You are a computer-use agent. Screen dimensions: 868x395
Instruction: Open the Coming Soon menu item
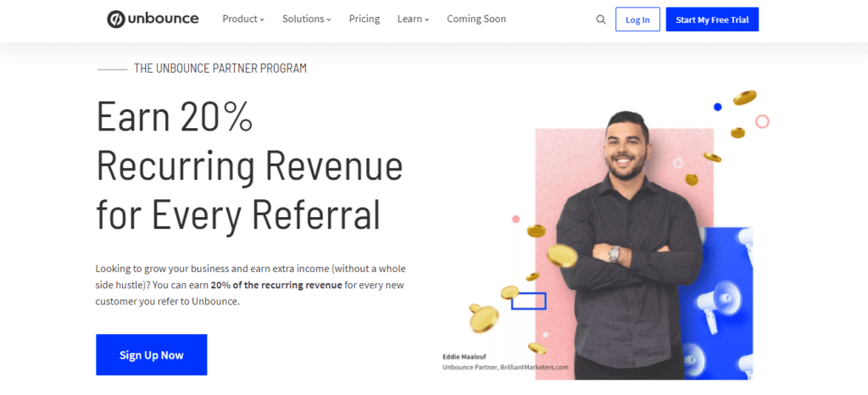point(476,19)
